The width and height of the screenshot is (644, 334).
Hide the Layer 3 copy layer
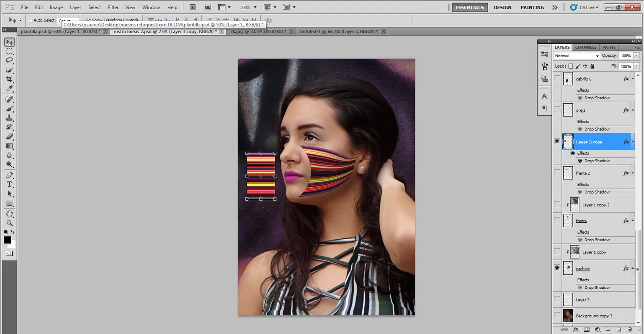pyautogui.click(x=557, y=142)
